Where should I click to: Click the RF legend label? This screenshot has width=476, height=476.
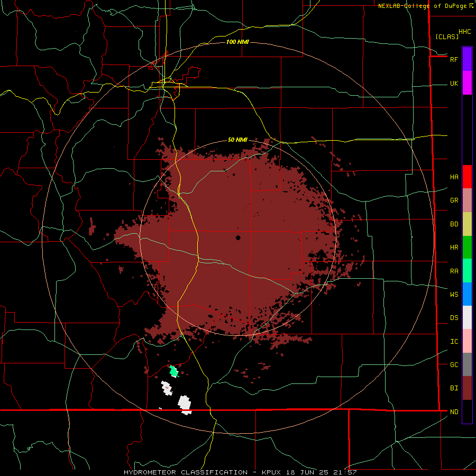pyautogui.click(x=454, y=59)
